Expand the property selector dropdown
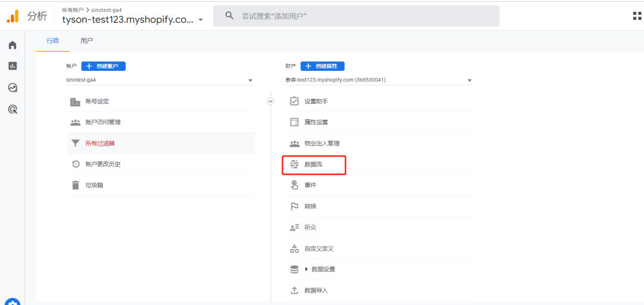 379,80
